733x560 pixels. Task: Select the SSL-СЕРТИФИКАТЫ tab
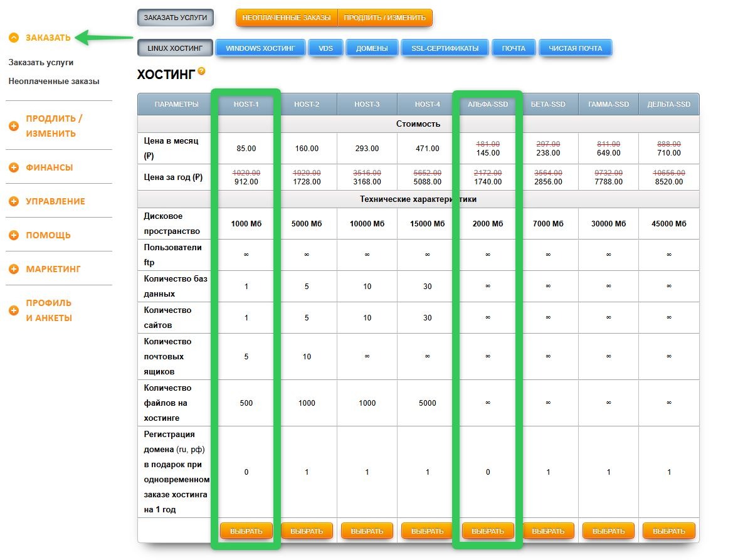click(445, 48)
